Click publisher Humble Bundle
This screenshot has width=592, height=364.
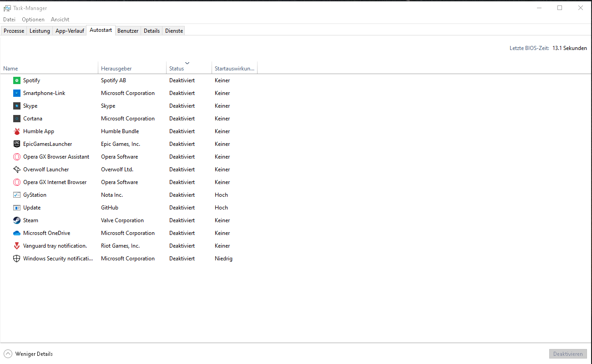coord(120,131)
